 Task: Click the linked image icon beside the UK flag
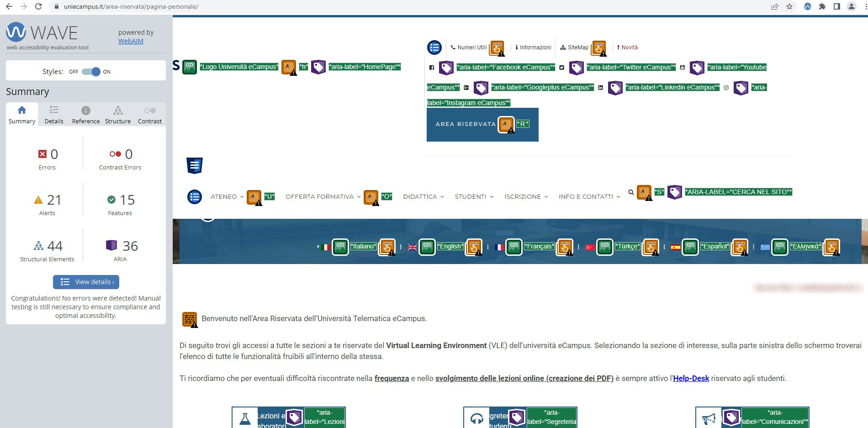pos(427,247)
